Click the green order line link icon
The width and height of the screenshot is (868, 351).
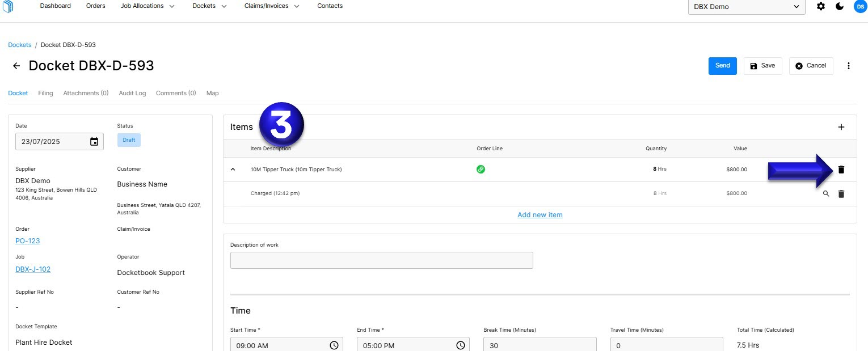(x=481, y=169)
